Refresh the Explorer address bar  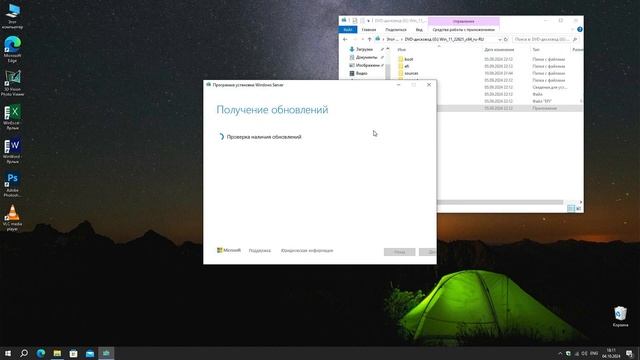coord(506,40)
